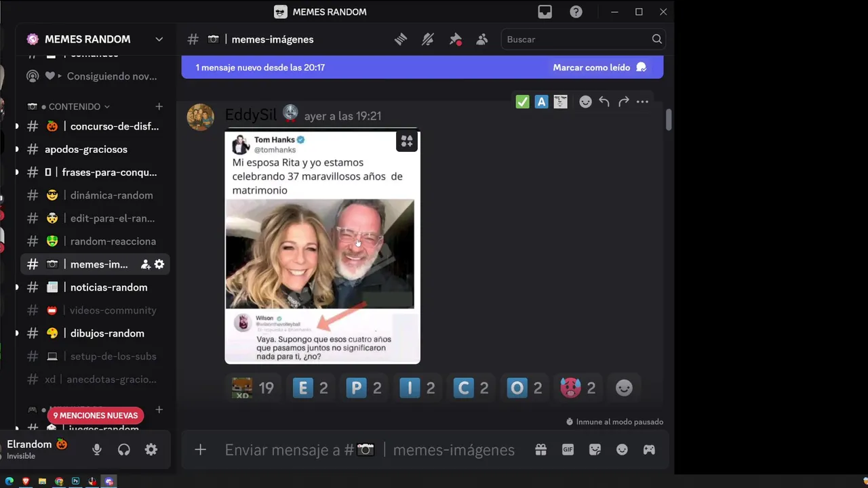Open dinámica-random channel

[95, 195]
